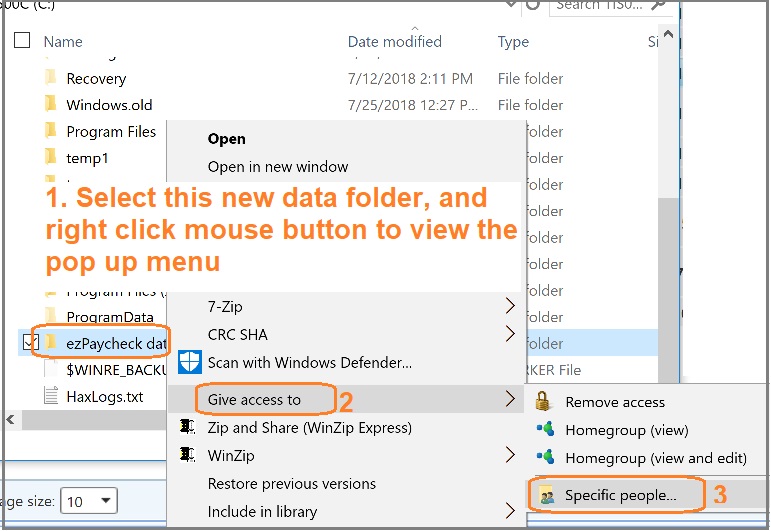Viewport: 771px width, 531px height.
Task: Click Recovery's date 7/12/2018 2:11 PM
Action: click(x=410, y=79)
